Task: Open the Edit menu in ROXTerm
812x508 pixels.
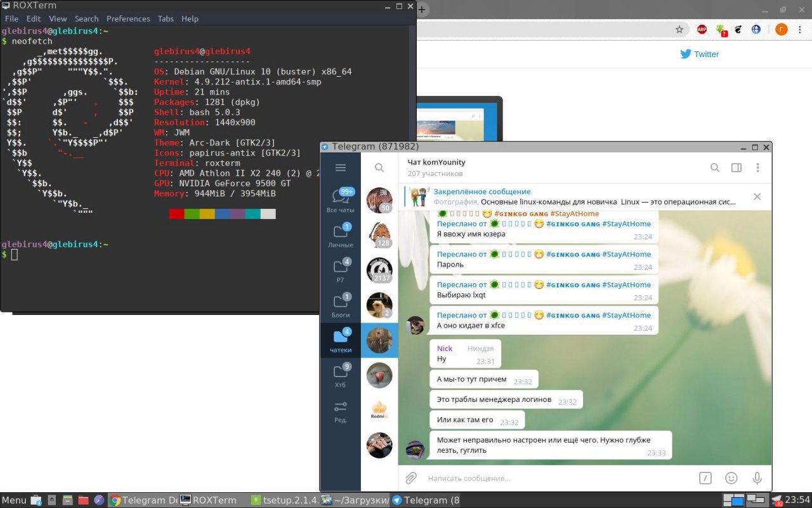Action: (34, 18)
